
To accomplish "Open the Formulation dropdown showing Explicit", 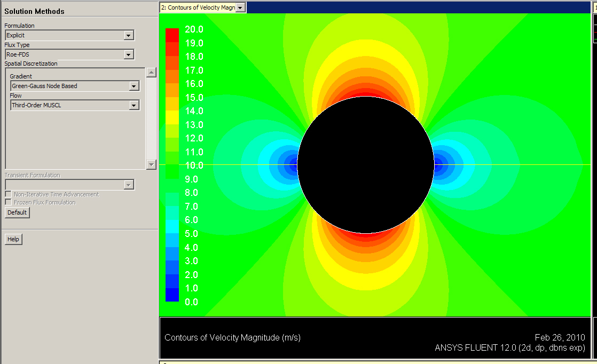I will click(129, 35).
